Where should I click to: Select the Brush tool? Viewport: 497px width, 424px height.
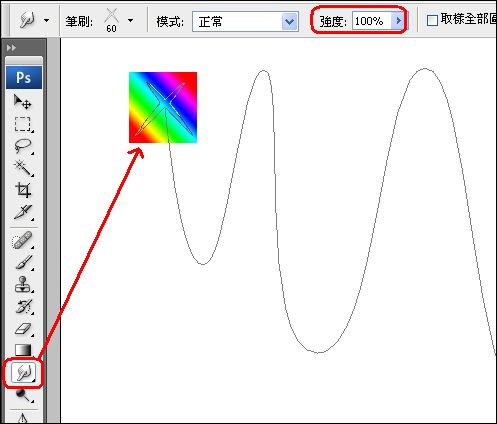tap(23, 263)
